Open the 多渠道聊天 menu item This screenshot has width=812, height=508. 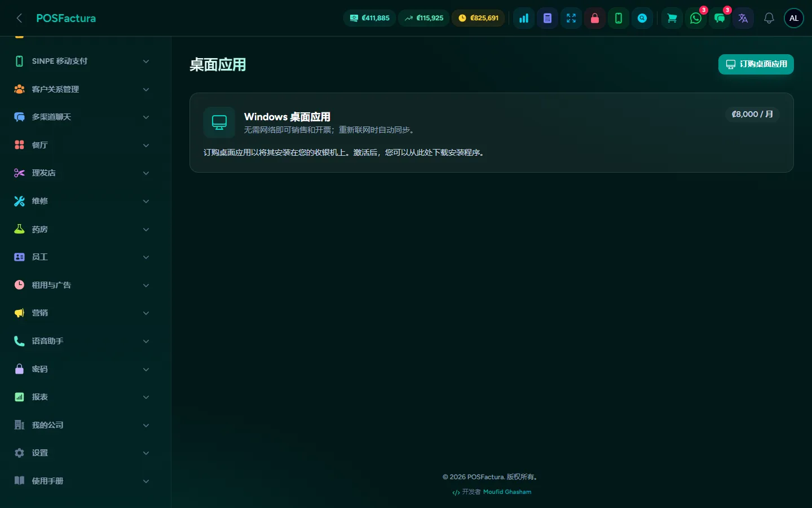click(x=82, y=117)
